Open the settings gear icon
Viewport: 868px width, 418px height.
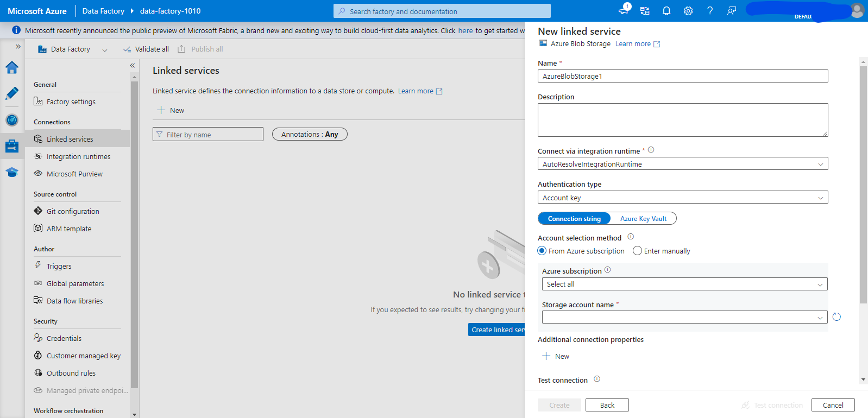pos(688,11)
